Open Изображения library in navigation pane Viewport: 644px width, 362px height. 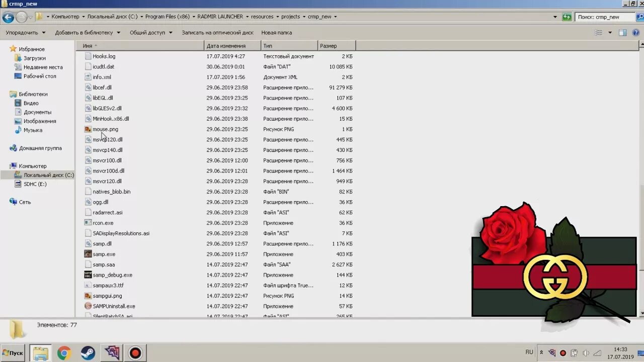[40, 121]
